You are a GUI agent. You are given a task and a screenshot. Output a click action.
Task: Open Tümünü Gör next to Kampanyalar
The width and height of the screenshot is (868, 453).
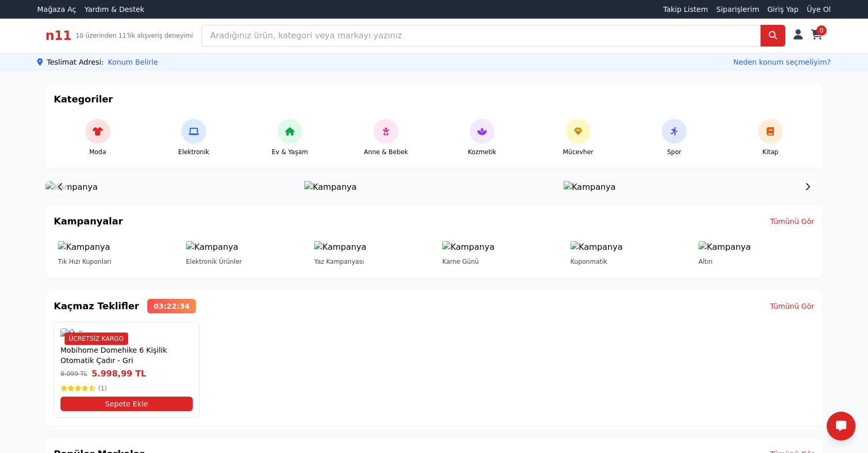pyautogui.click(x=792, y=221)
